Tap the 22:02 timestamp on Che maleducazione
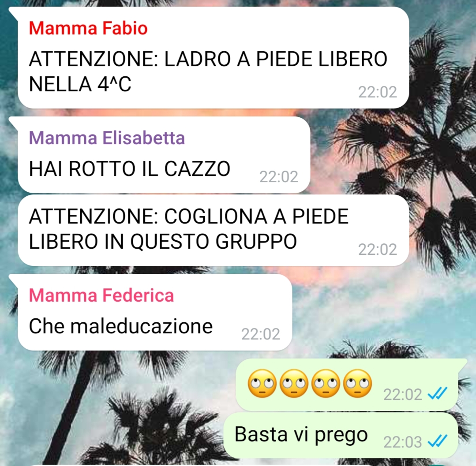Image resolution: width=476 pixels, height=466 pixels. pyautogui.click(x=260, y=334)
